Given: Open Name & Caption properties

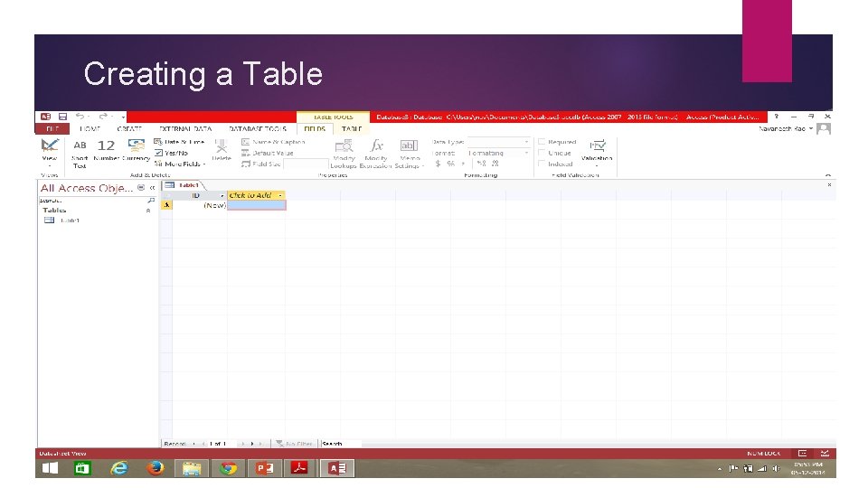Looking at the screenshot, I should coord(273,142).
